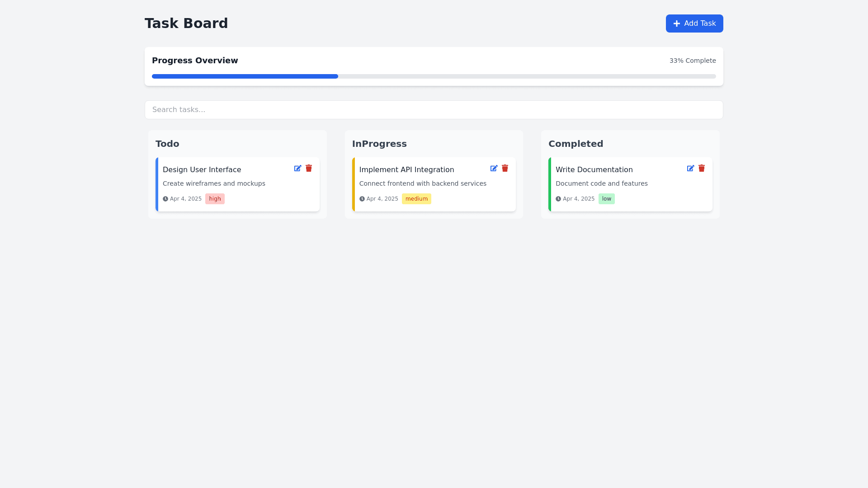Click clock icon on Write Documentation card

[x=558, y=199]
